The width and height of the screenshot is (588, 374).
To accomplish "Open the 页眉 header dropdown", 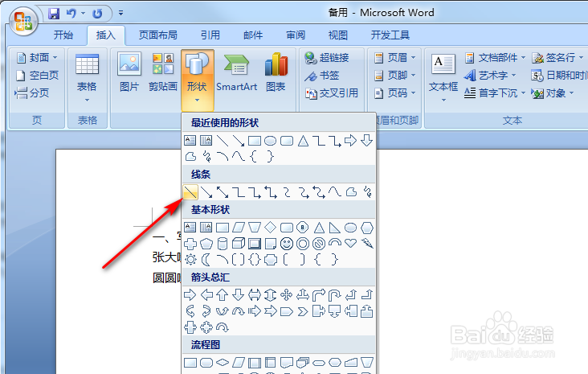I will (394, 57).
